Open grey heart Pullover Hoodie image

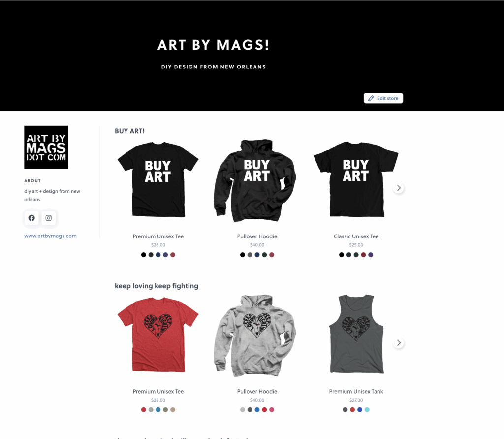[256, 336]
